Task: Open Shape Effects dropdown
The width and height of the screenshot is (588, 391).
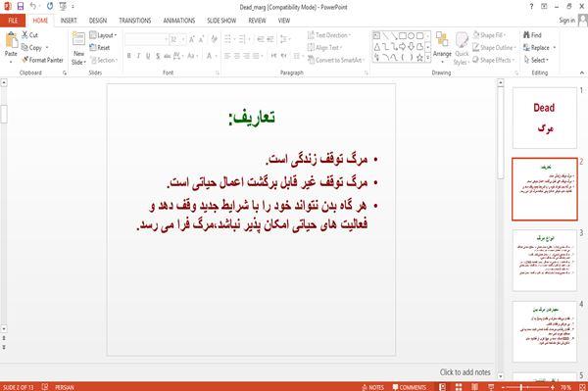Action: [493, 60]
